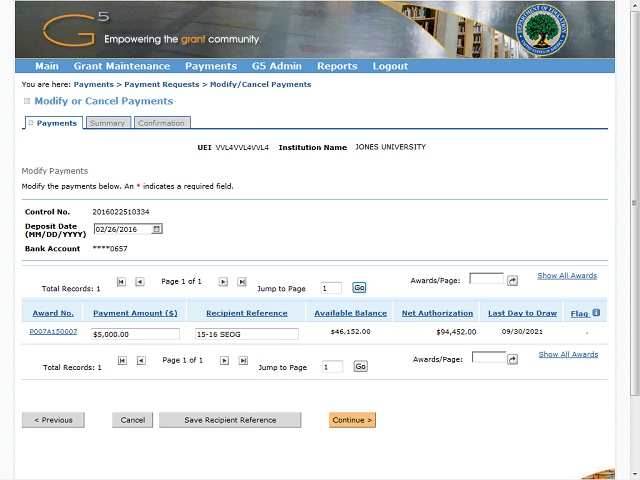640x480 pixels.
Task: Focus bottom Jump to Page field
Action: 332,367
